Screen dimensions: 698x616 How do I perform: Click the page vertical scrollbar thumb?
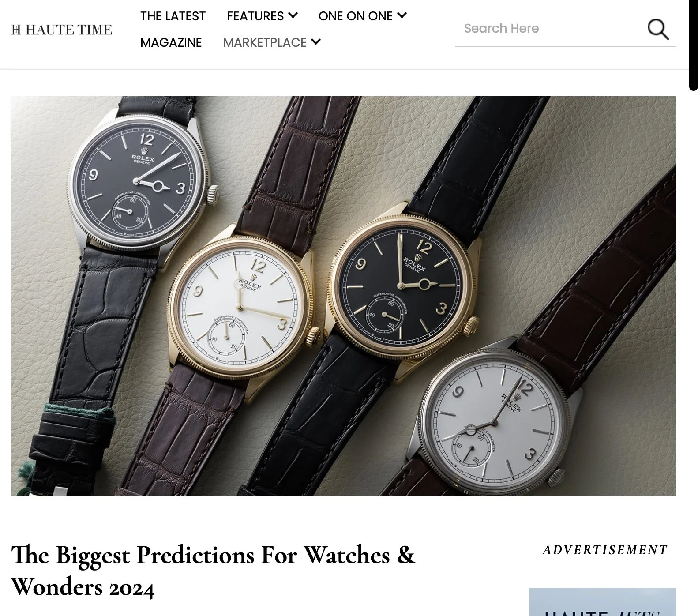(694, 44)
